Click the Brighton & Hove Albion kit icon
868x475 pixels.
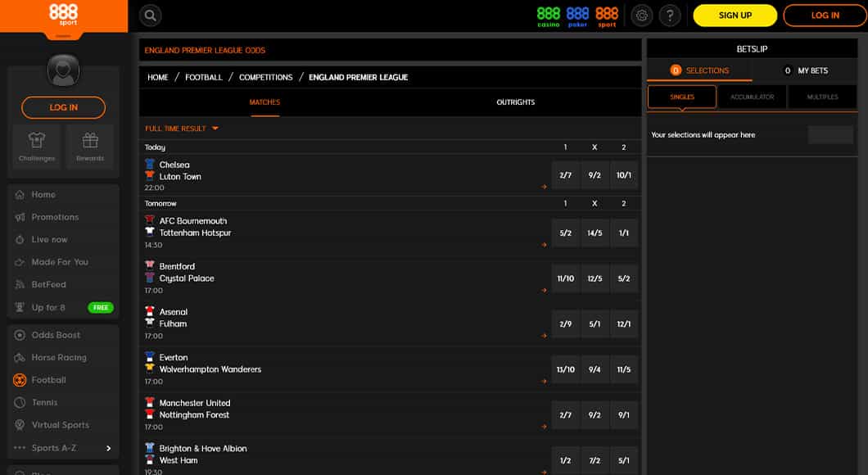[150, 447]
